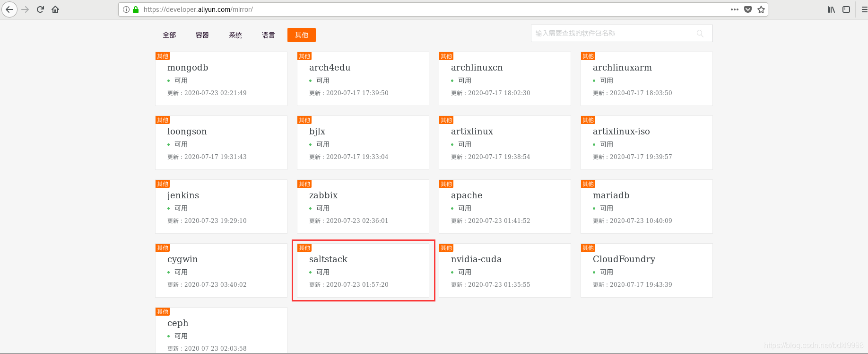The height and width of the screenshot is (354, 868).
Task: View the secure connection padlock details
Action: click(136, 9)
